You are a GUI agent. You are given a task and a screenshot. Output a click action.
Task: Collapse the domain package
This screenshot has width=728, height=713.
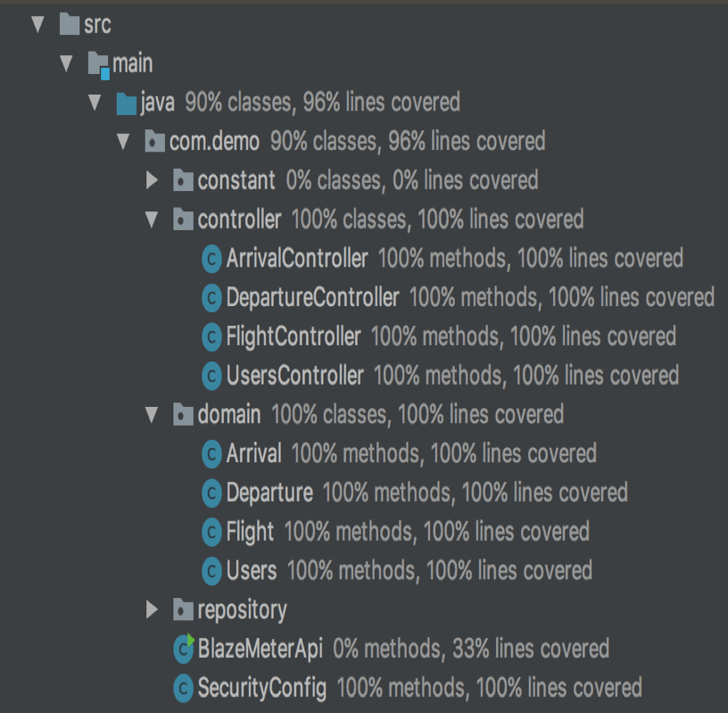tap(152, 415)
